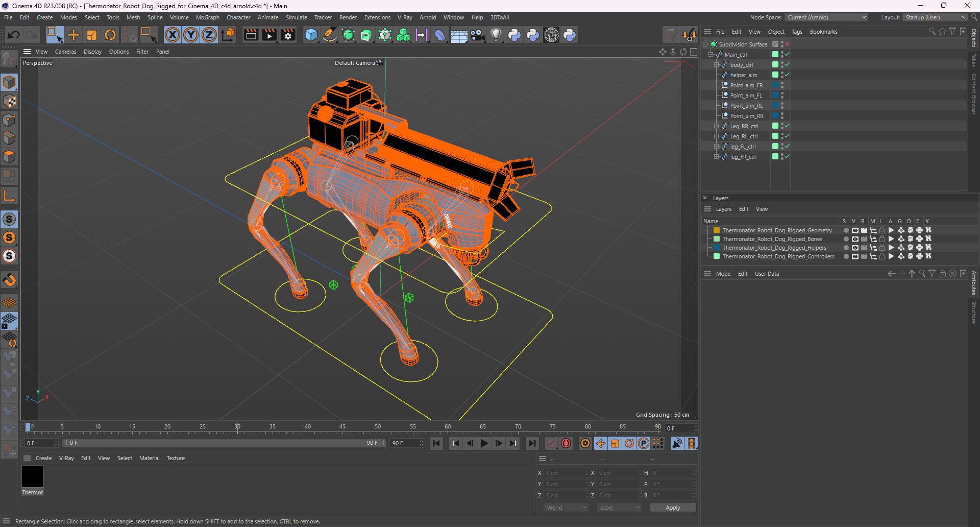Toggle visibility of Geometry layer

(x=855, y=230)
